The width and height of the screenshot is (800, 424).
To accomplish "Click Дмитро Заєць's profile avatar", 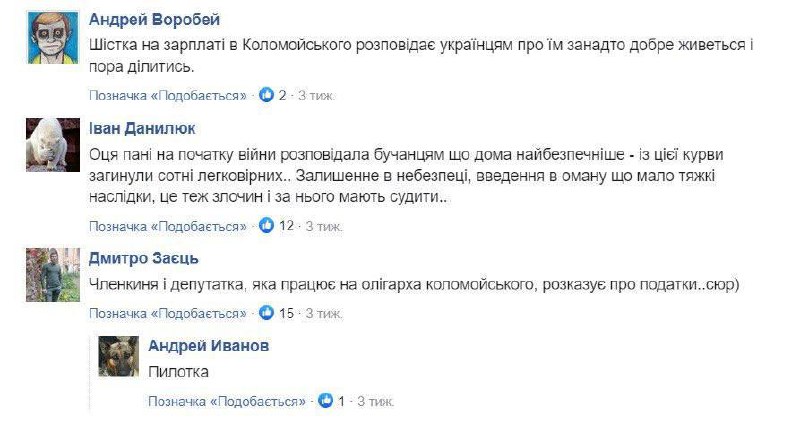I will click(x=52, y=273).
